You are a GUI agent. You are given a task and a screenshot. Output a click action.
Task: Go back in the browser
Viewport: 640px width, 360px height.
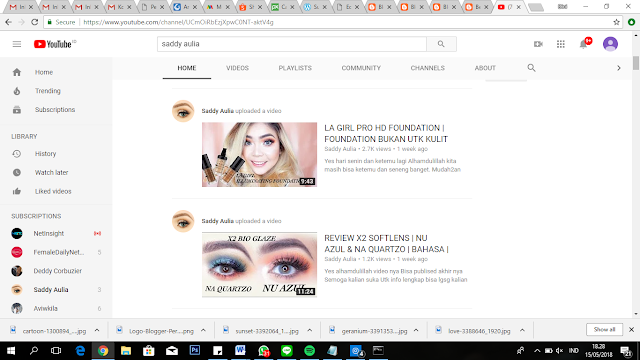click(x=9, y=22)
